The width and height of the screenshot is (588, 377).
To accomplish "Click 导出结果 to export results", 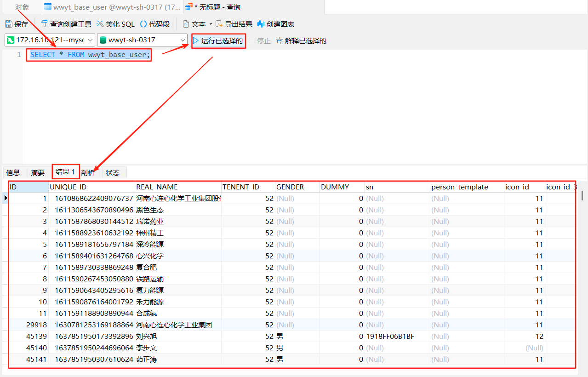I will 234,24.
